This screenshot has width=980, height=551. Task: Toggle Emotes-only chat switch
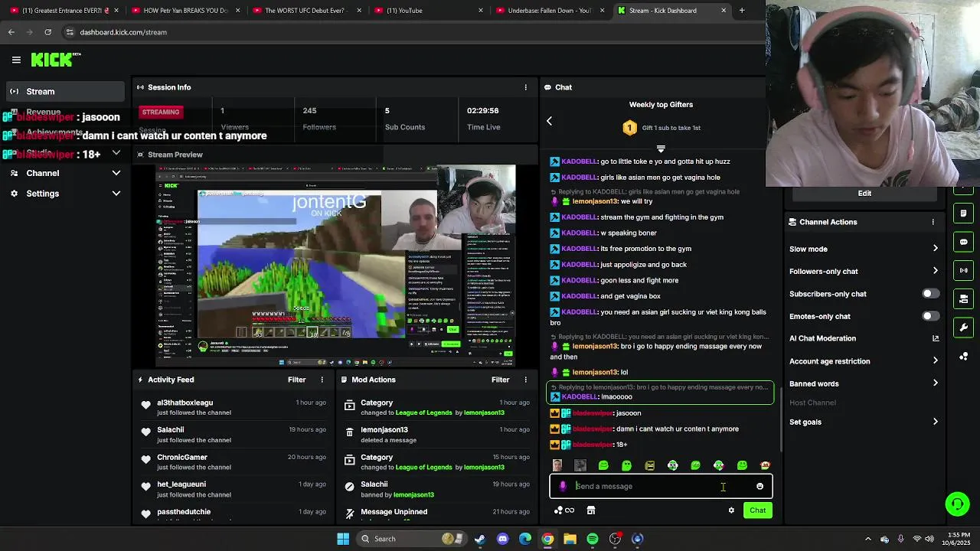click(930, 316)
